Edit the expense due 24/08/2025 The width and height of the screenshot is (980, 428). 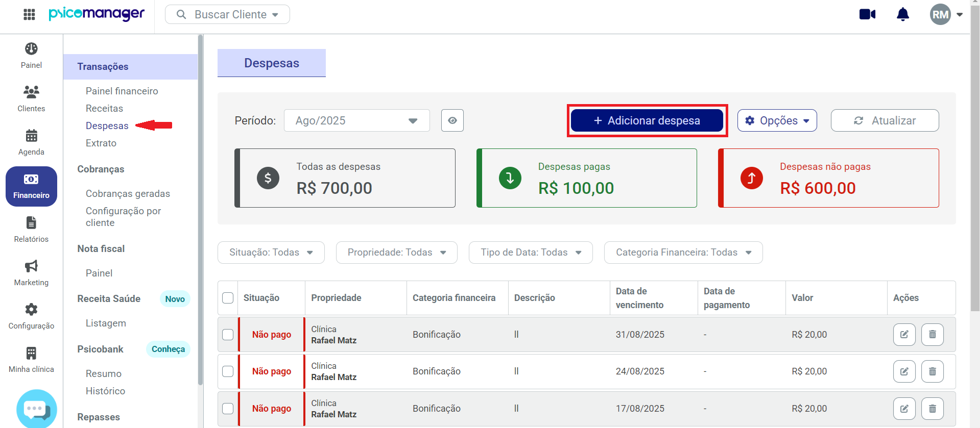click(x=904, y=371)
